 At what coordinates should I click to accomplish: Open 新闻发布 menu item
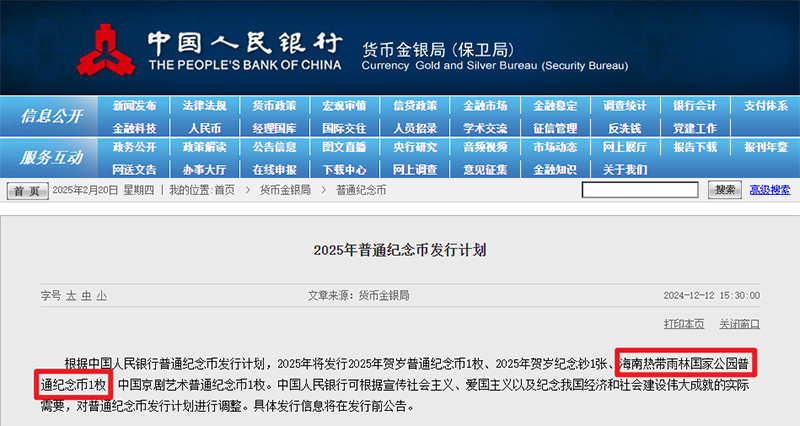pyautogui.click(x=134, y=106)
